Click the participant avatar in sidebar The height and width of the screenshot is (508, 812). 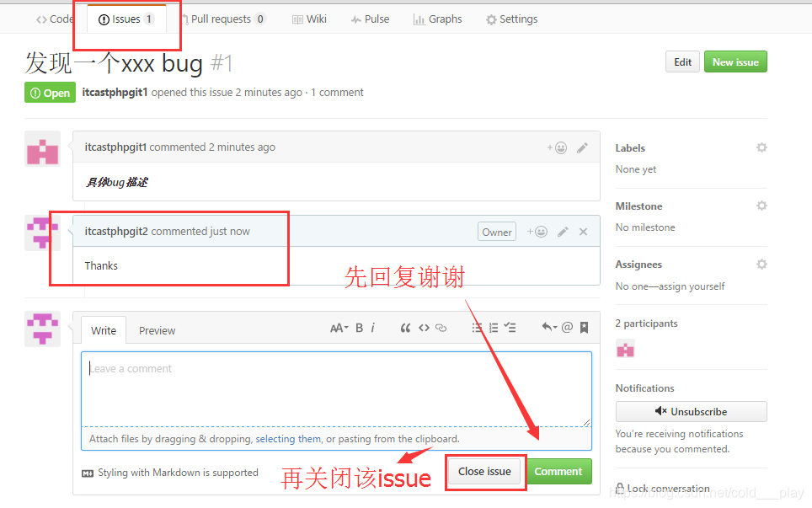[x=626, y=350]
